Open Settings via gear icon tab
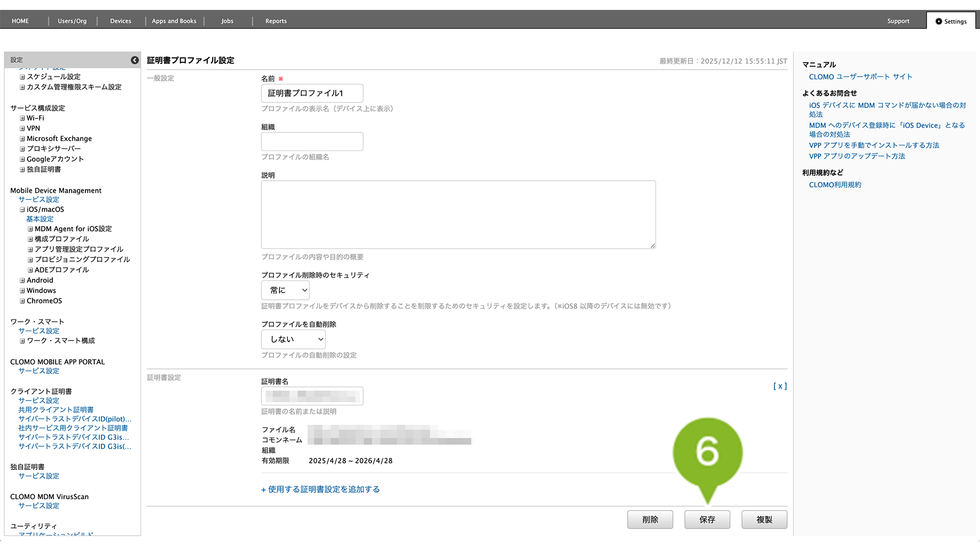Viewport: 980px width, 551px height. [x=951, y=21]
